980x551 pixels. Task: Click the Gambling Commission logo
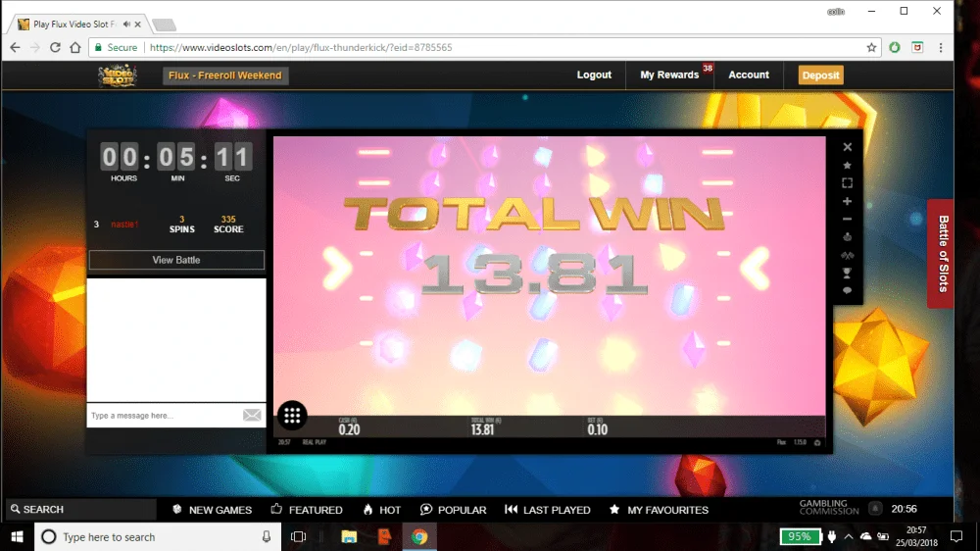829,507
